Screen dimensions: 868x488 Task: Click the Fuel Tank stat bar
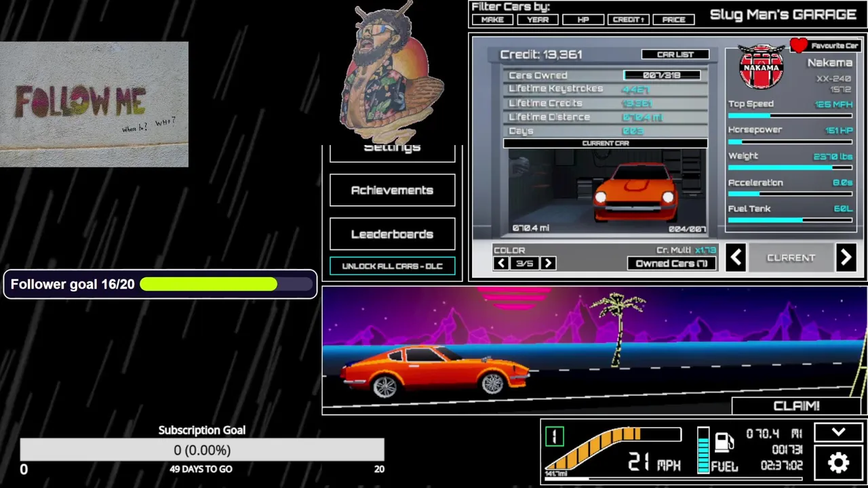pyautogui.click(x=790, y=220)
